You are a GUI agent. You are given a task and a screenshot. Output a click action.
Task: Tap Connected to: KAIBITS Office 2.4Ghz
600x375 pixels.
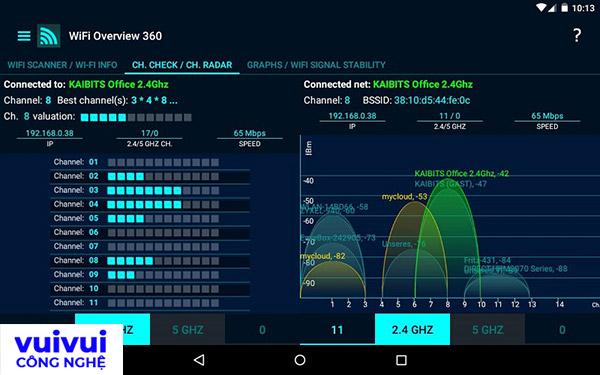pyautogui.click(x=86, y=84)
